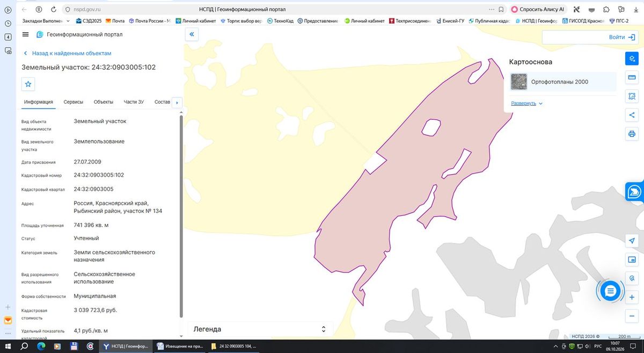644x353 pixels.
Task: Switch to the Информация tab
Action: pos(38,102)
